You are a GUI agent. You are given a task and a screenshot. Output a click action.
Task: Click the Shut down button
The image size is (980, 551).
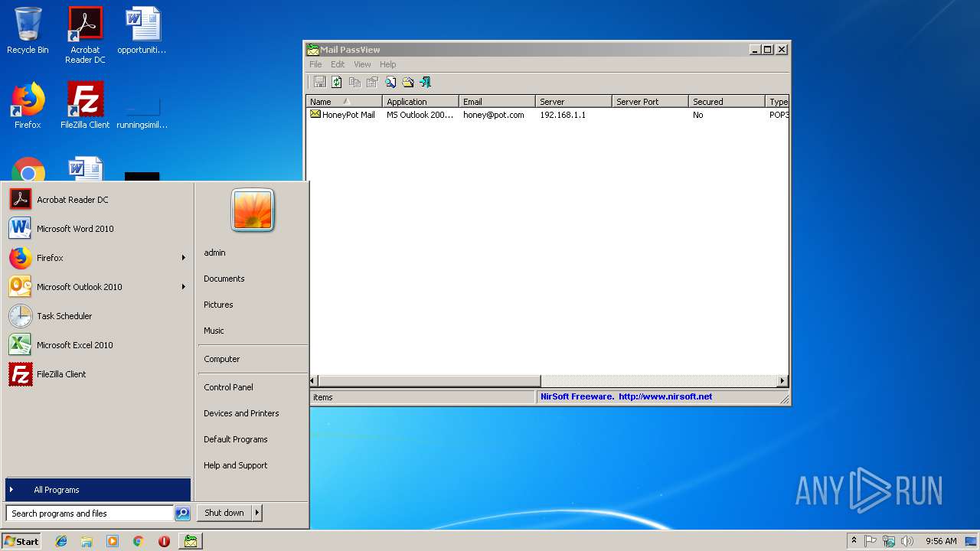224,513
